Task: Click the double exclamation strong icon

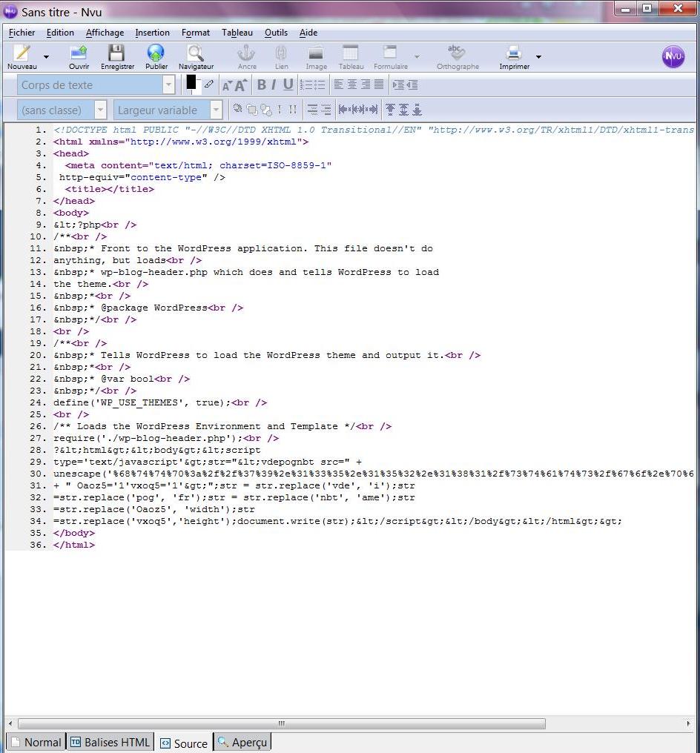Action: pyautogui.click(x=293, y=110)
